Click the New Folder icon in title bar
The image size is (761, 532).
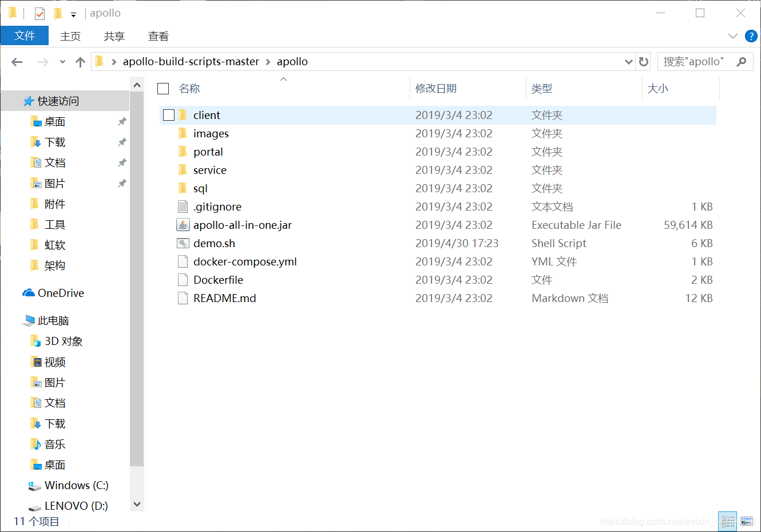click(x=58, y=13)
